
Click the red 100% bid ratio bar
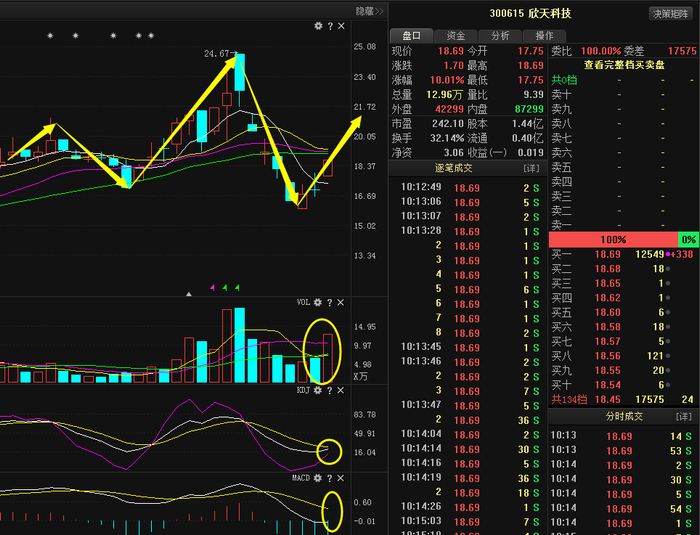[x=613, y=239]
